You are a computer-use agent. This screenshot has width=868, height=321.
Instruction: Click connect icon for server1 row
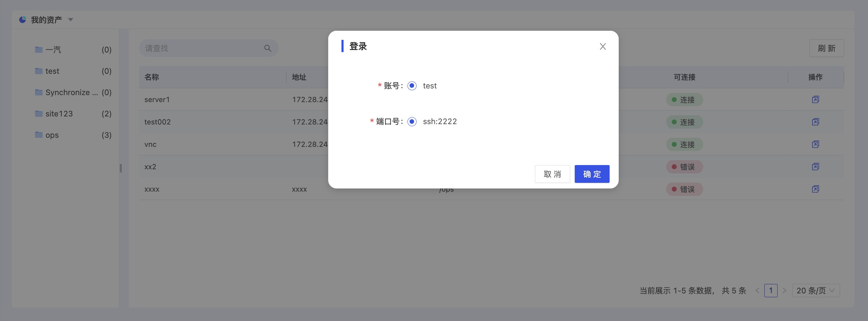pos(815,100)
